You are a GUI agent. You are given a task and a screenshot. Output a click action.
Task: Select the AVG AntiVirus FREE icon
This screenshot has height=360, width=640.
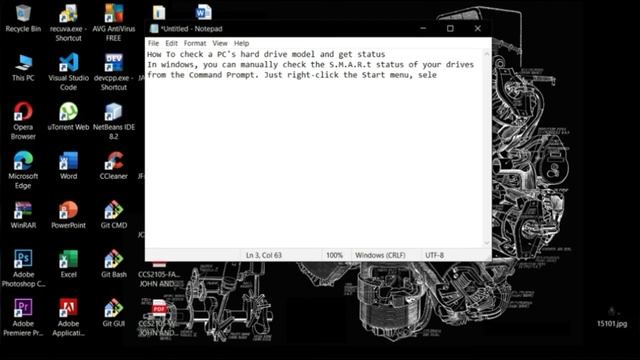point(113,23)
